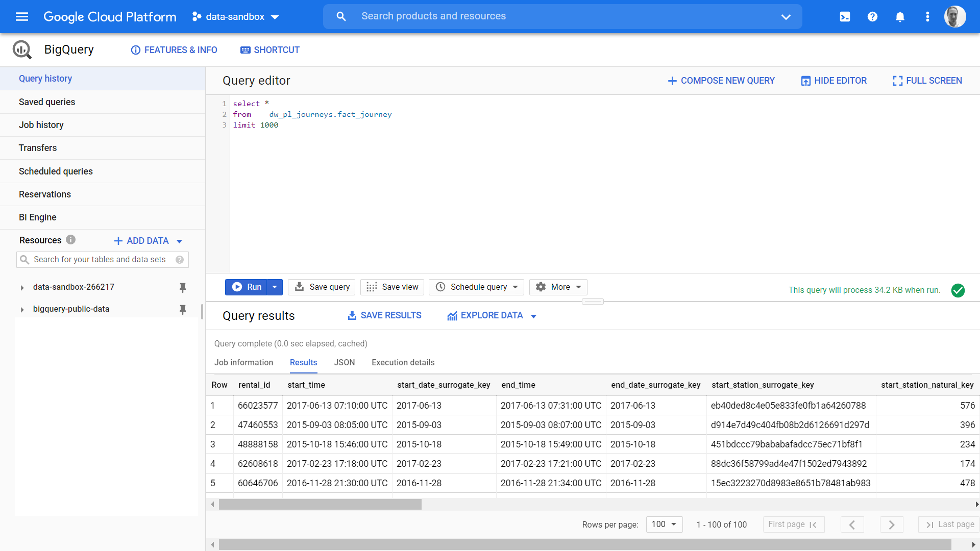Click rental_id cell 60646706
Screen dimensions: 980x551
tap(258, 483)
